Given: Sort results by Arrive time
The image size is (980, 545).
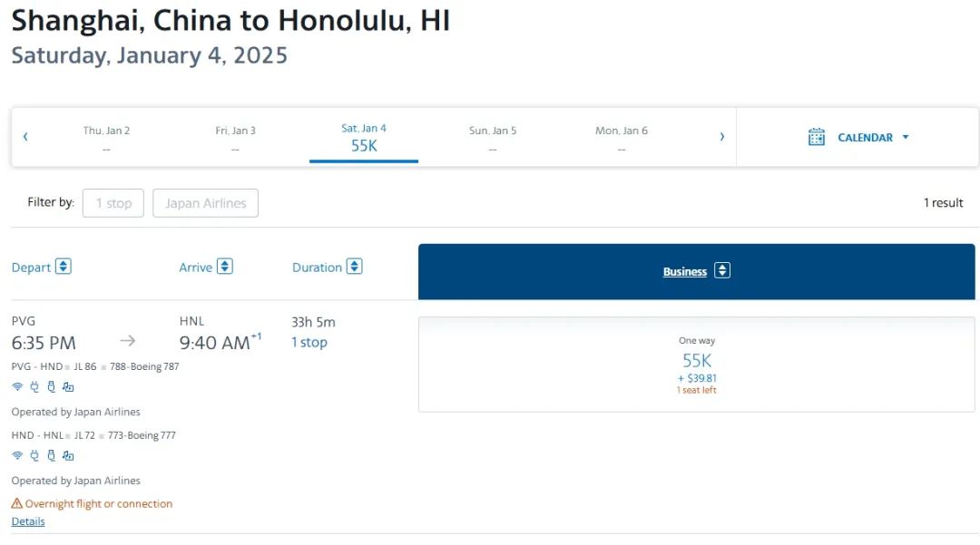Looking at the screenshot, I should click(x=206, y=267).
